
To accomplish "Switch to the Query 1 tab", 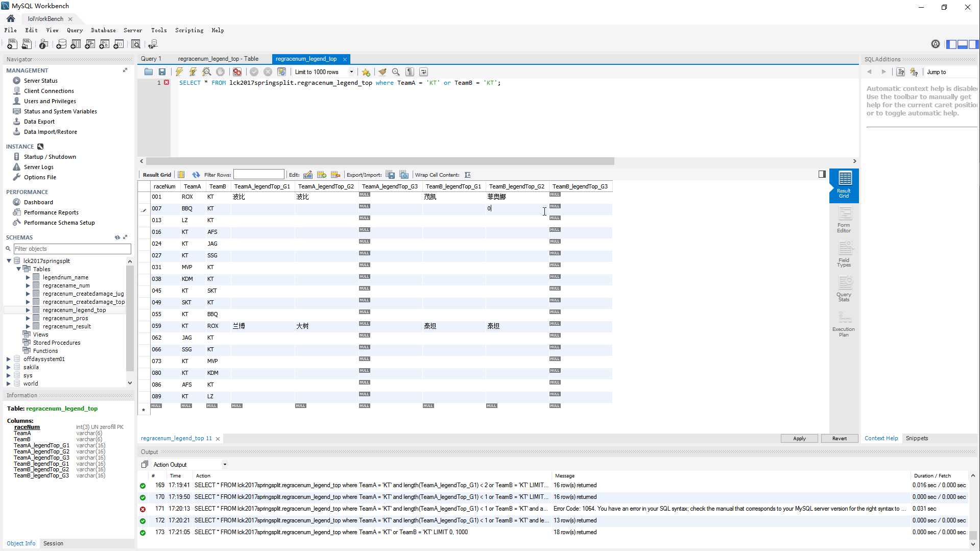I will coord(151,59).
